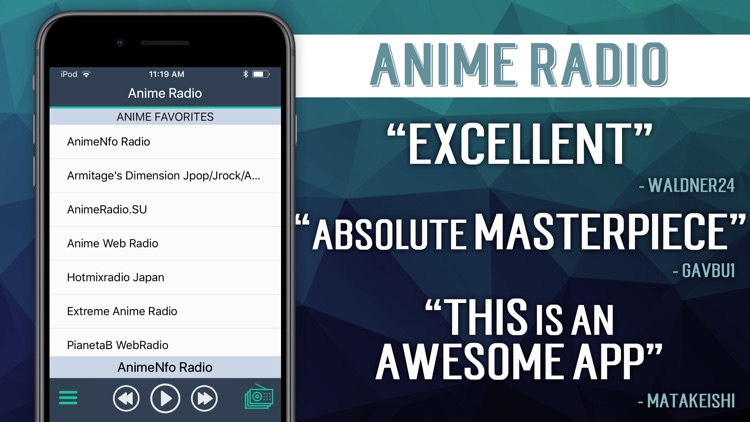Image resolution: width=750 pixels, height=422 pixels.
Task: Select AnimeNfo Radio in station list
Action: tap(165, 142)
